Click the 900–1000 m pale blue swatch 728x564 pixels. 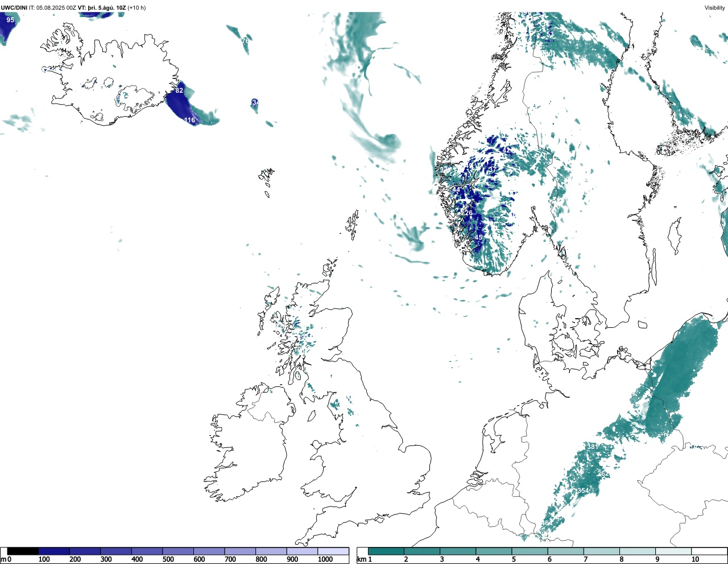click(302, 551)
